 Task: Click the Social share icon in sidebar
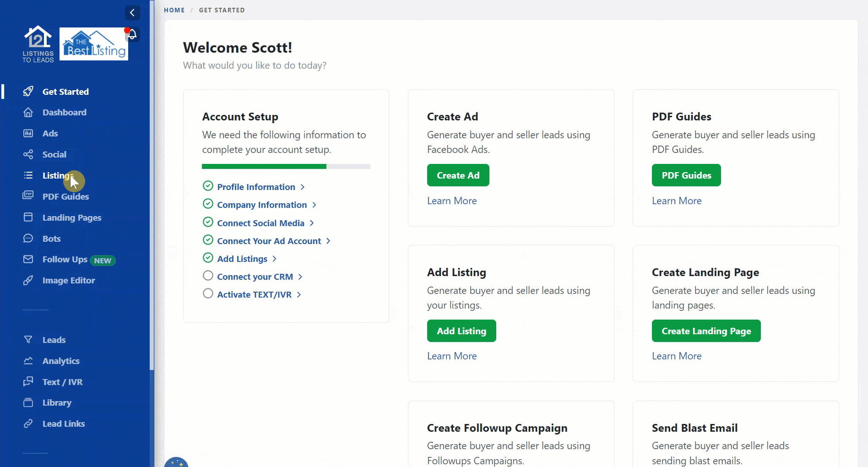[28, 154]
